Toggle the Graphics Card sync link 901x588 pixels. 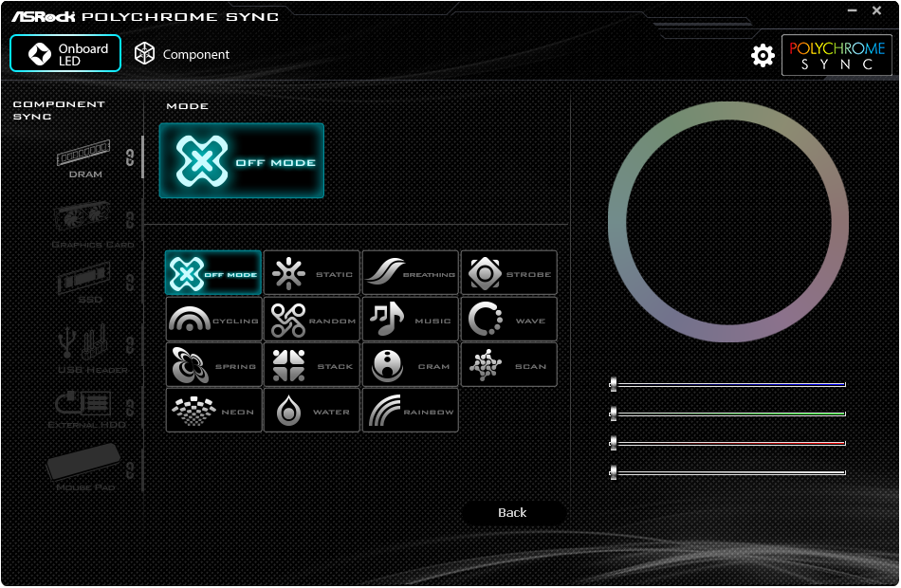point(130,219)
